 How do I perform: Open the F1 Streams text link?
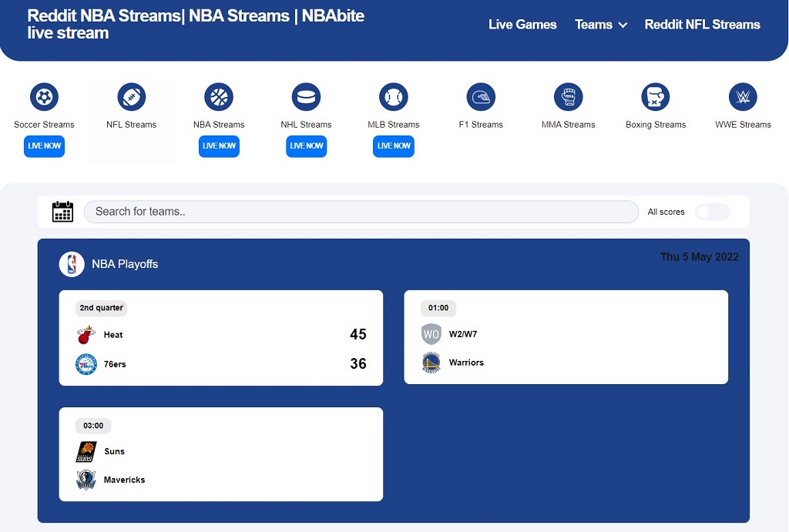click(x=481, y=125)
